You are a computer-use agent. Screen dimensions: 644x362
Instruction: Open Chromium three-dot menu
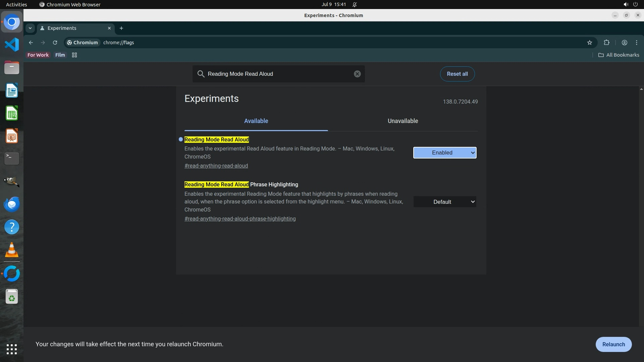(x=637, y=43)
